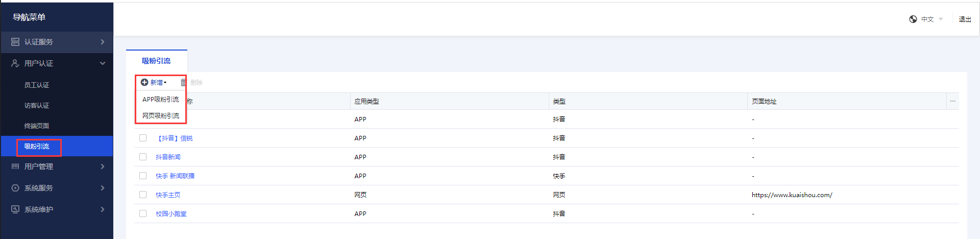
Task: Collapse the 用户认证 section arrow
Action: click(x=103, y=63)
